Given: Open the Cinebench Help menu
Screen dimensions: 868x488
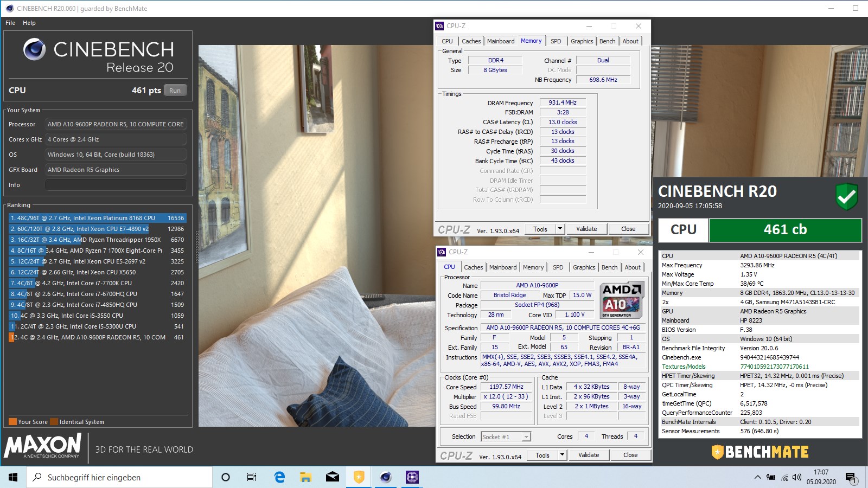Looking at the screenshot, I should 29,23.
